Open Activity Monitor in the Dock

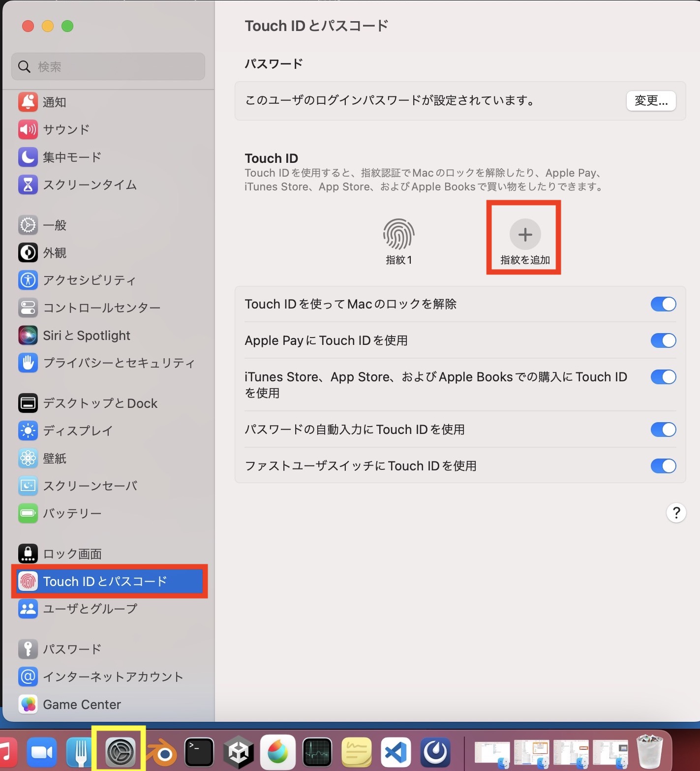[x=317, y=752]
